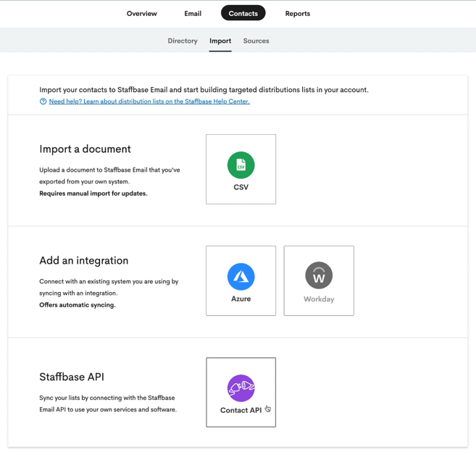Screen dimensions: 476x455
Task: Click the 'Staffbase API' heading
Action: 72,377
